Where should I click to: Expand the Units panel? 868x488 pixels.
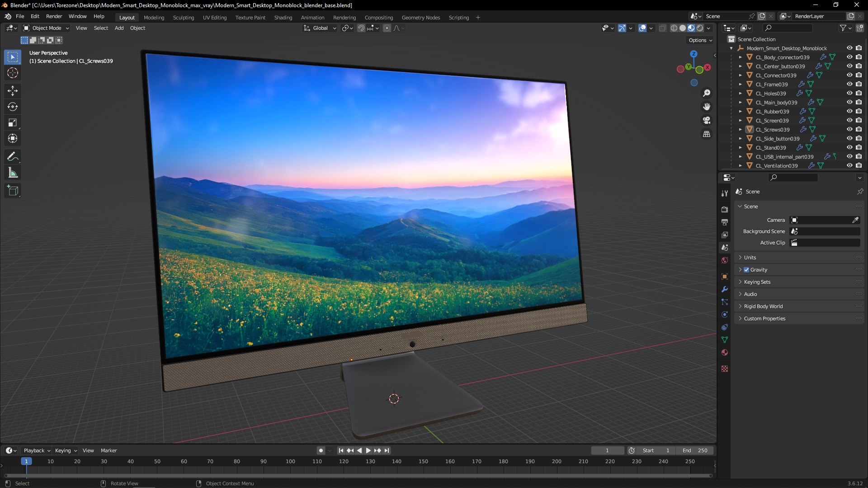click(750, 258)
